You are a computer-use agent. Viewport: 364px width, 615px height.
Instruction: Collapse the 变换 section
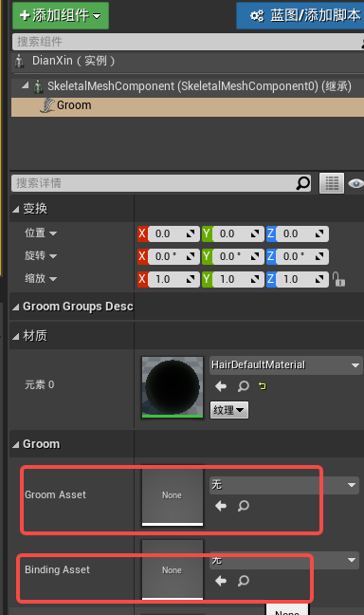tap(16, 209)
